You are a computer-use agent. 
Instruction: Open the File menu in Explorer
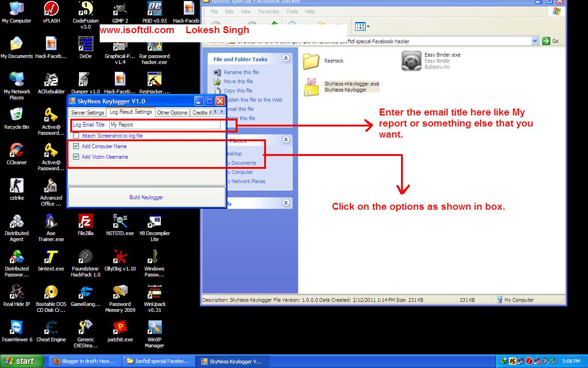(215, 11)
